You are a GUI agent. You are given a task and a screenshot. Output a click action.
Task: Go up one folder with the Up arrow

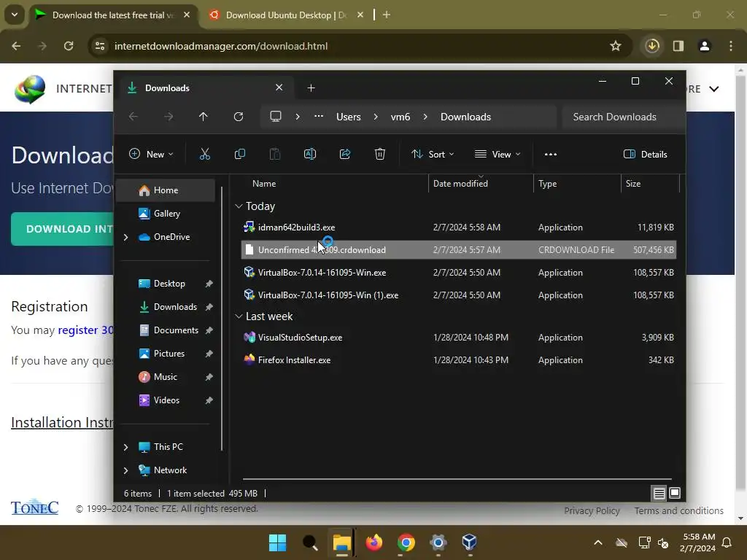[203, 117]
